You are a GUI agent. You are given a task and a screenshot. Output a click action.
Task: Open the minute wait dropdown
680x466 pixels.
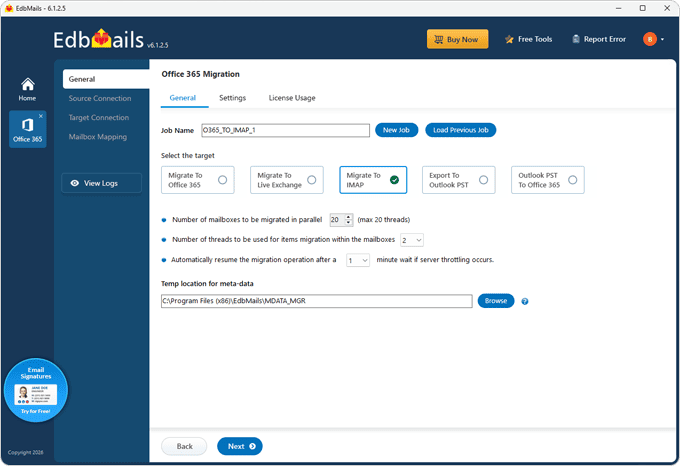358,260
